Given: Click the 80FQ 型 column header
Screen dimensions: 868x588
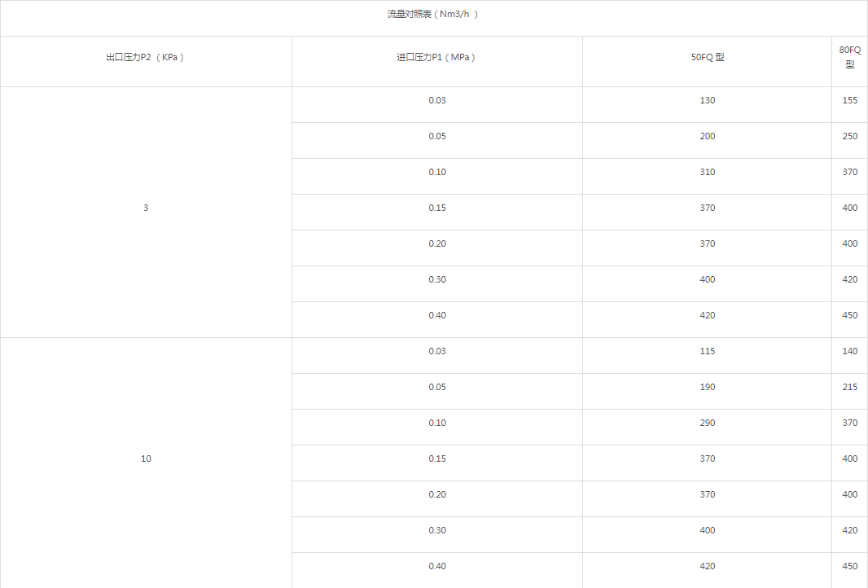Looking at the screenshot, I should click(849, 57).
